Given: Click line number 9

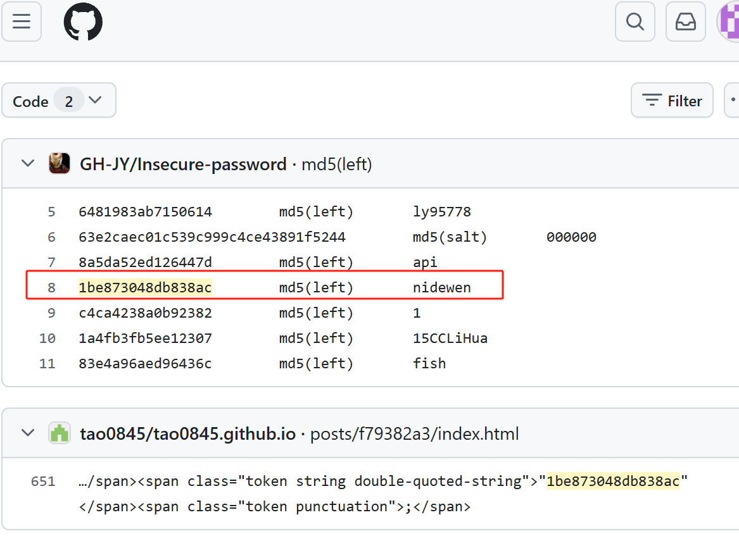Looking at the screenshot, I should pyautogui.click(x=51, y=313).
